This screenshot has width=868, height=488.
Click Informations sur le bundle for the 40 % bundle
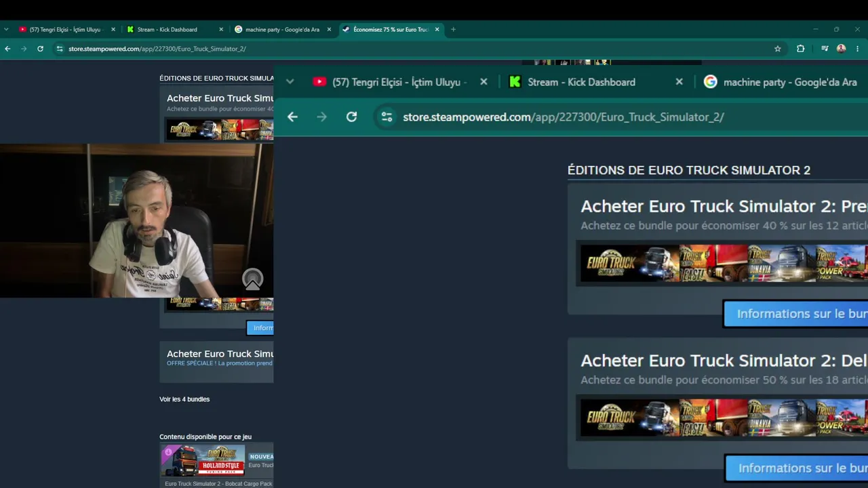(x=796, y=314)
